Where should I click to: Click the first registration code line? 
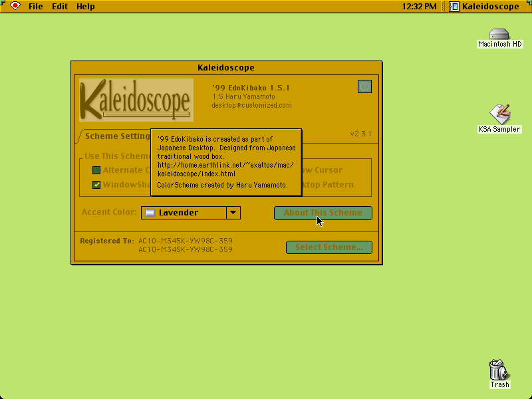point(186,241)
